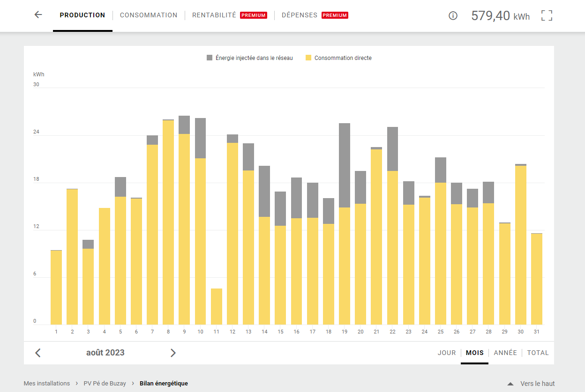Enter fullscreen mode with expand icon
This screenshot has width=585, height=392.
547,15
